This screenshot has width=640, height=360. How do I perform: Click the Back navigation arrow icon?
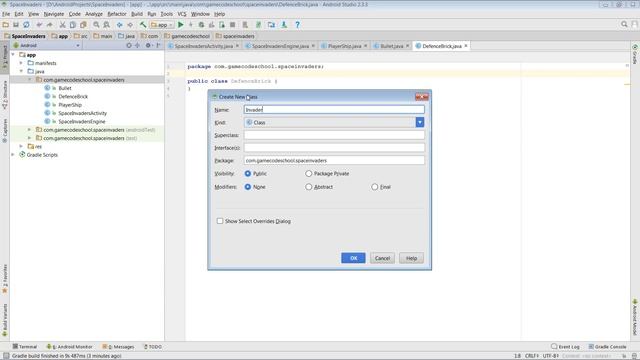[x=120, y=25]
